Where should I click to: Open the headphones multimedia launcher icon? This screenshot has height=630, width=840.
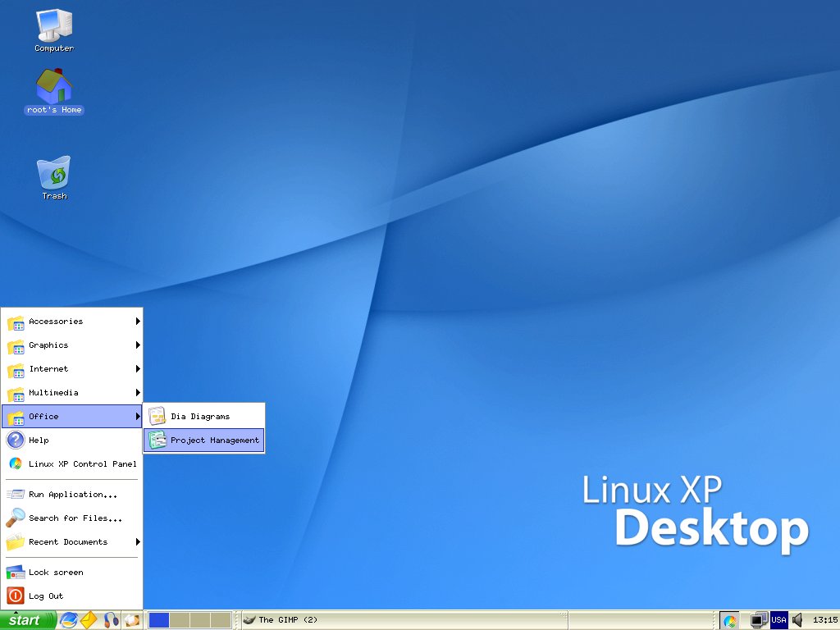coord(111,620)
